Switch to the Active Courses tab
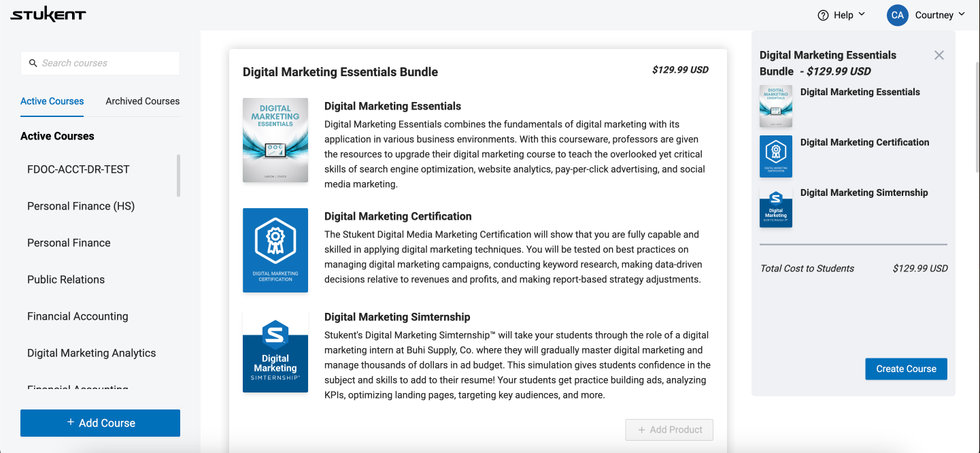Screen dimensions: 980x453 coord(52,101)
